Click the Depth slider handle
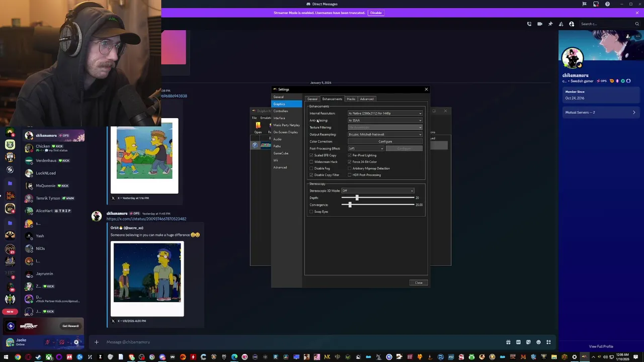644x362 pixels. coord(357,198)
